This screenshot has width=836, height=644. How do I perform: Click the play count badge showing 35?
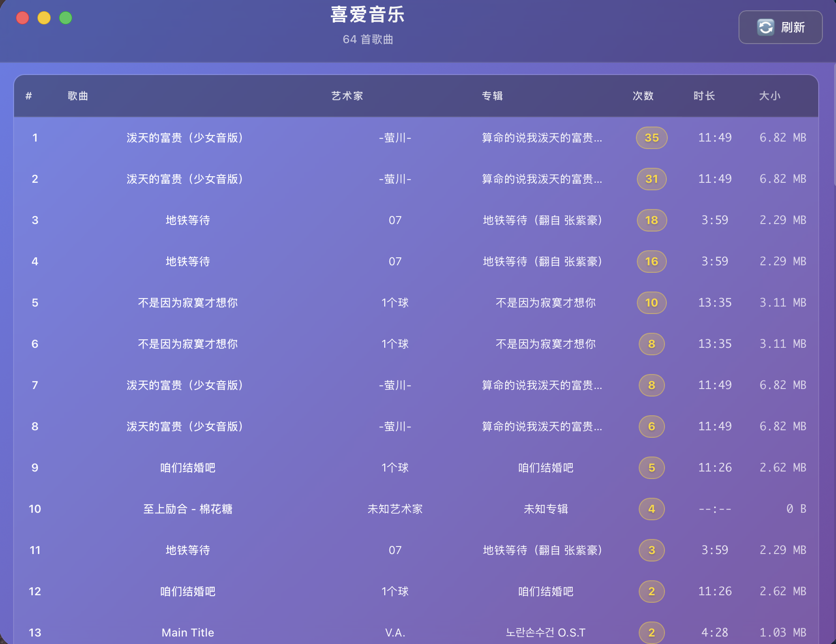click(x=651, y=137)
